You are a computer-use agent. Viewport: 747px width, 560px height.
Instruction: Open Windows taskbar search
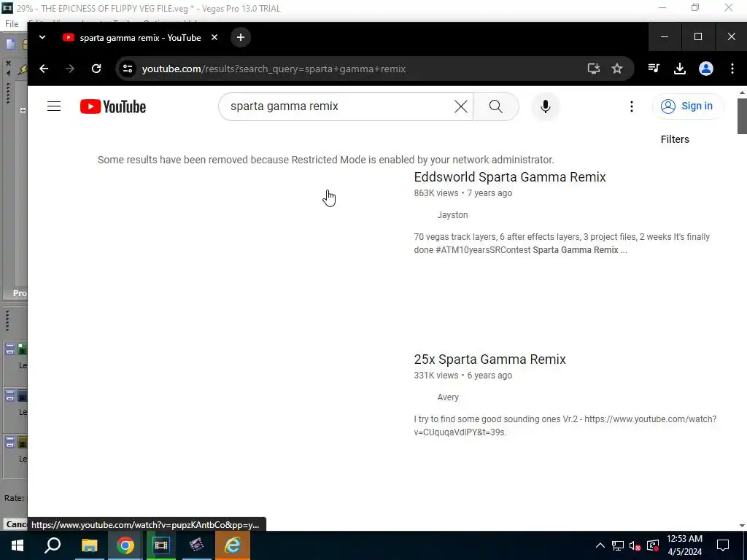[53, 545]
